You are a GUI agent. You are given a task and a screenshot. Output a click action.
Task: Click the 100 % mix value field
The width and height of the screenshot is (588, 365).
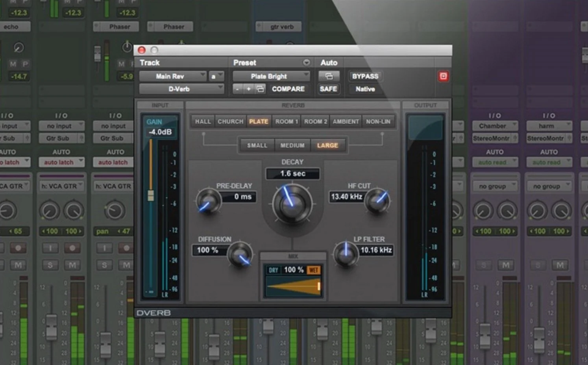point(294,270)
